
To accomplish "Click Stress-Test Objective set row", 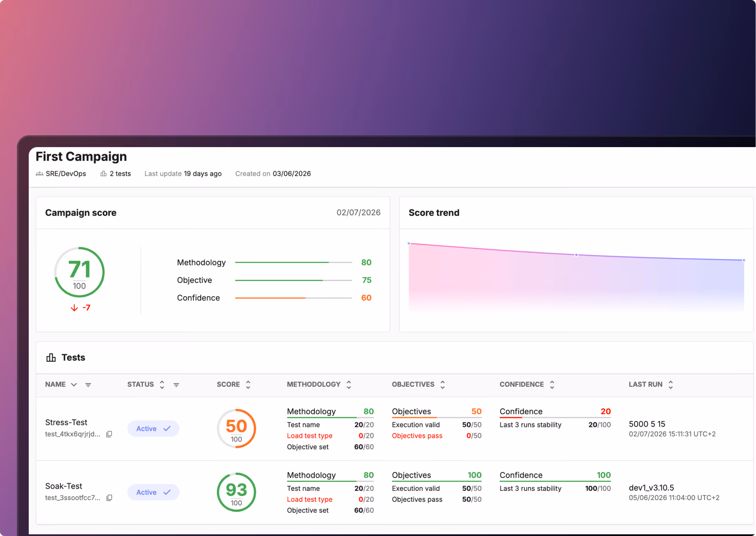I will point(330,447).
